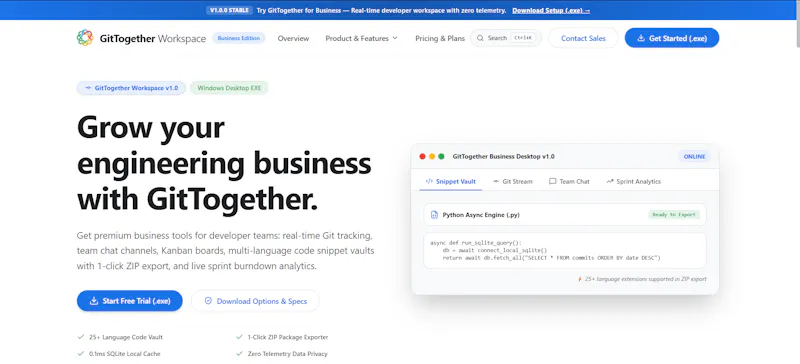Screen dimensions: 800x364
Task: Click download icon in Start Free Trial button
Action: pyautogui.click(x=94, y=301)
